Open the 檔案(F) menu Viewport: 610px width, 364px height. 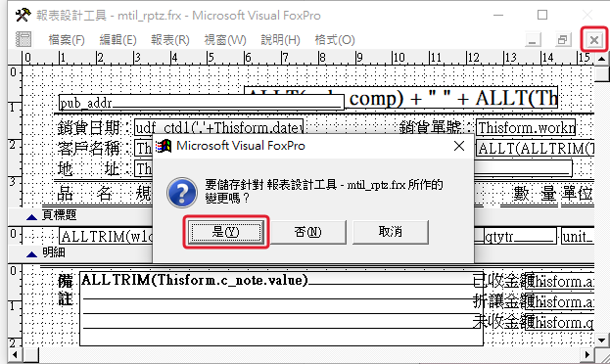click(x=67, y=40)
